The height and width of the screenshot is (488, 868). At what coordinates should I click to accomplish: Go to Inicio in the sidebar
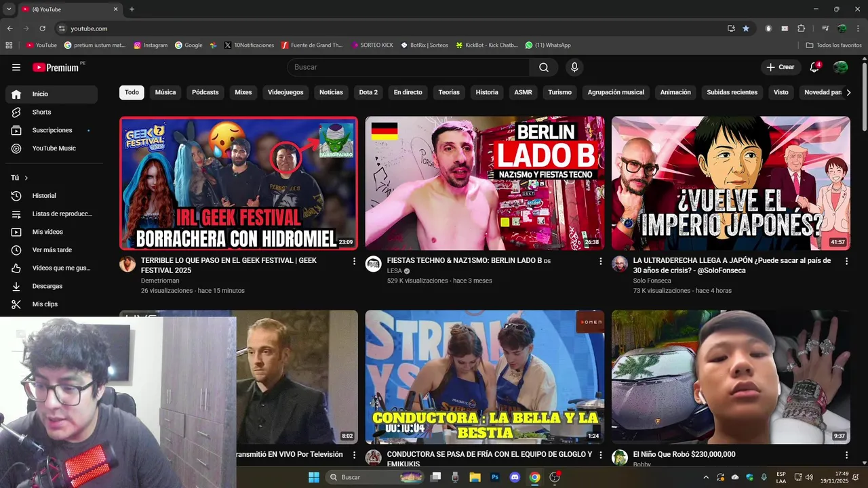click(x=52, y=94)
